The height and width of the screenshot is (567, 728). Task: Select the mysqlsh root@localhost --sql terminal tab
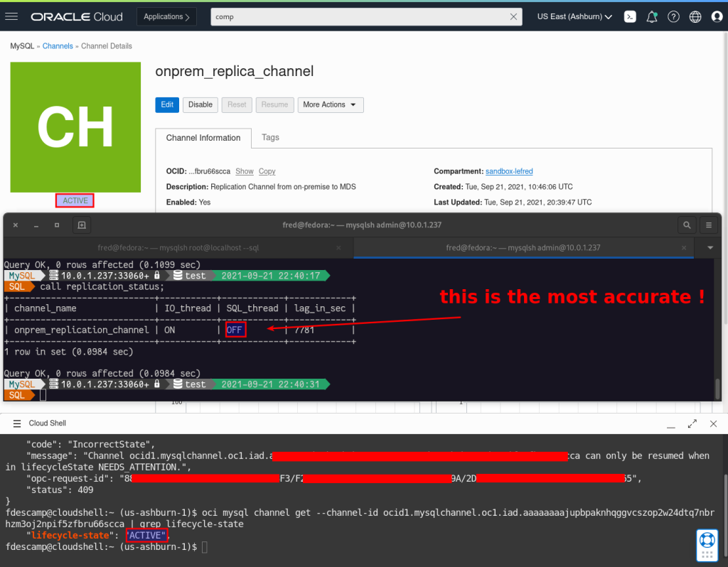coord(178,248)
